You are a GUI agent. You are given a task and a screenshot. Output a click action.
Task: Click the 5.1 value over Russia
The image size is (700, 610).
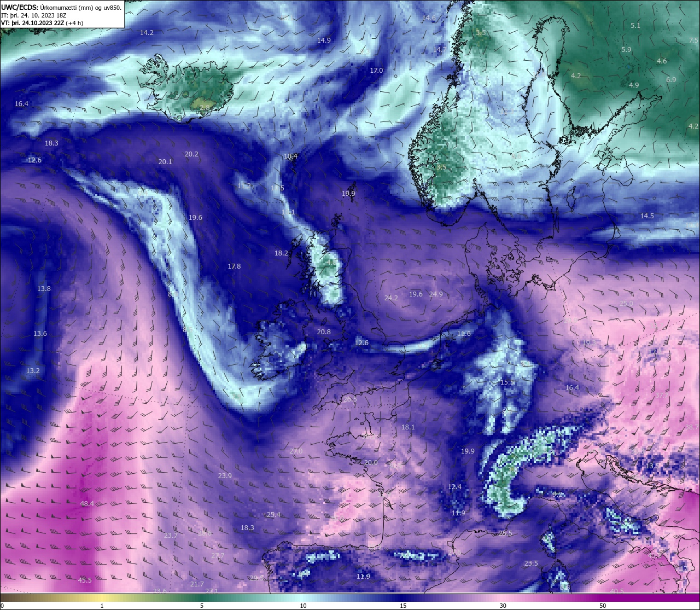click(635, 26)
